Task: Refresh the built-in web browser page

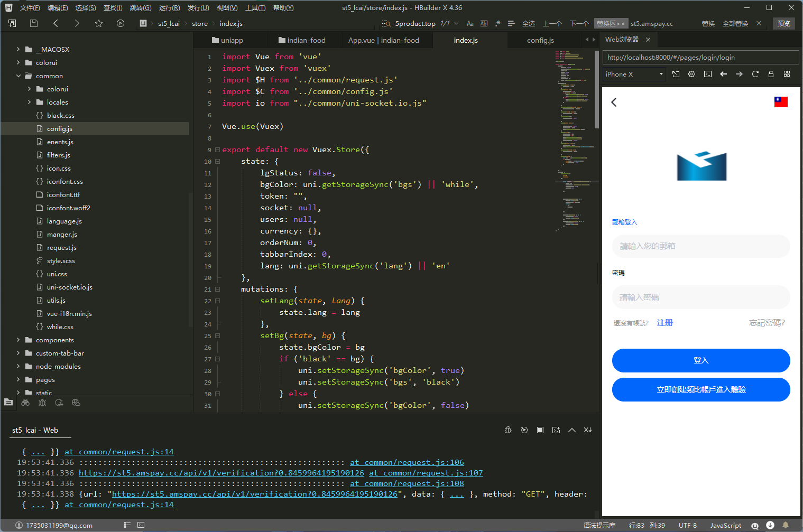Action: pyautogui.click(x=755, y=74)
